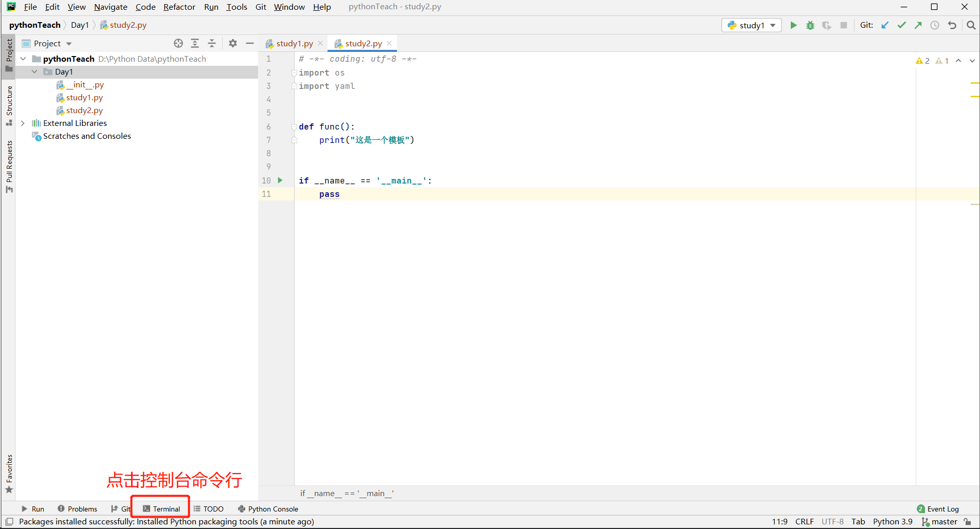Close the study1.py editor tab

click(x=320, y=43)
